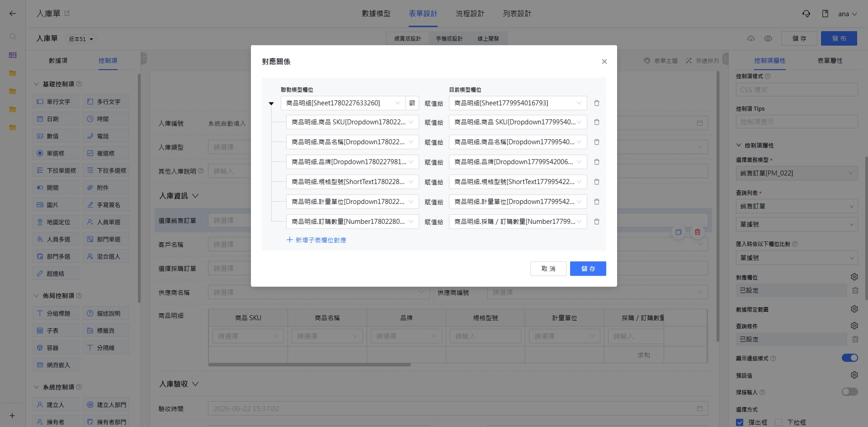Switch to the 列表設計 tab

517,14
